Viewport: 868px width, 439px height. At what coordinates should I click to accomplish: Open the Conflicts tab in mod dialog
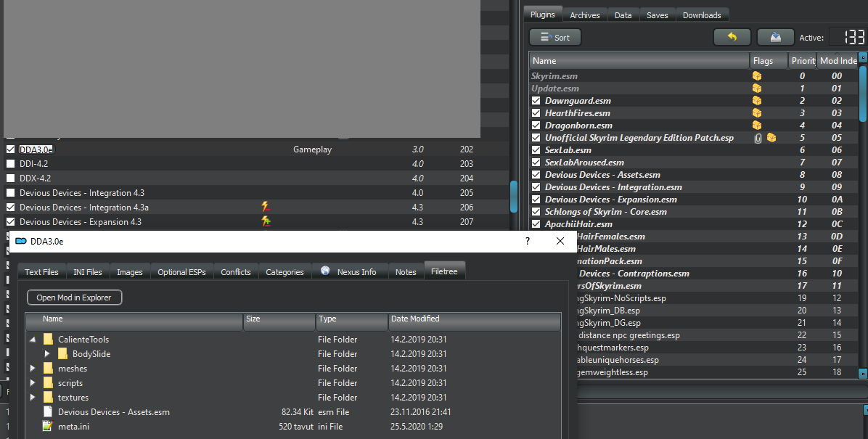point(236,272)
